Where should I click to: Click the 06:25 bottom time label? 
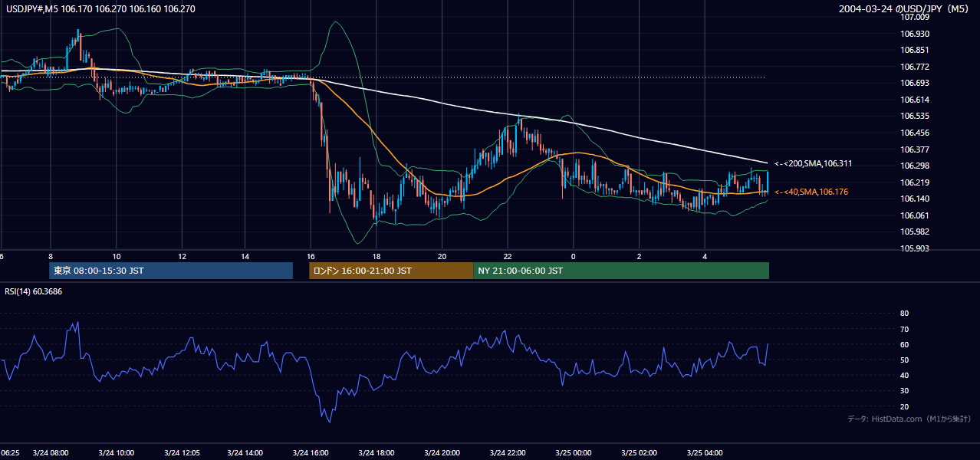10,453
